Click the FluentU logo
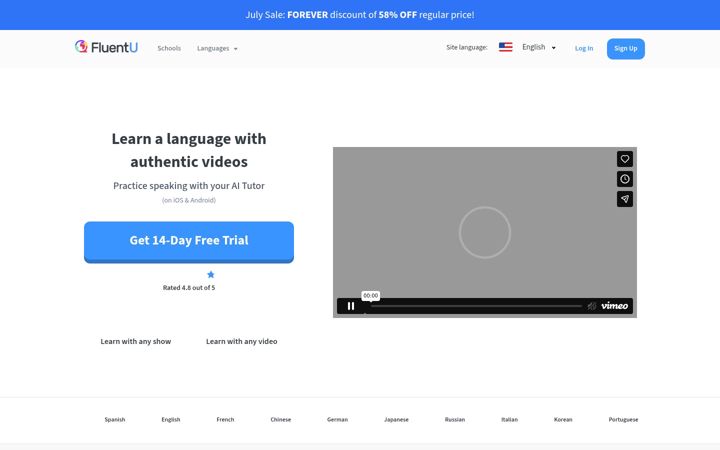 coord(106,47)
